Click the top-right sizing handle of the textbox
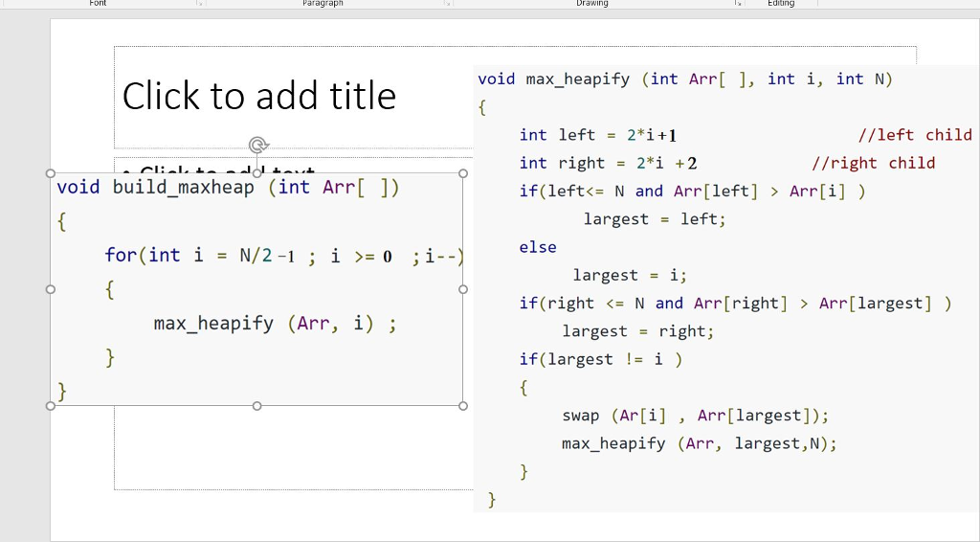The image size is (980, 542). pyautogui.click(x=463, y=173)
